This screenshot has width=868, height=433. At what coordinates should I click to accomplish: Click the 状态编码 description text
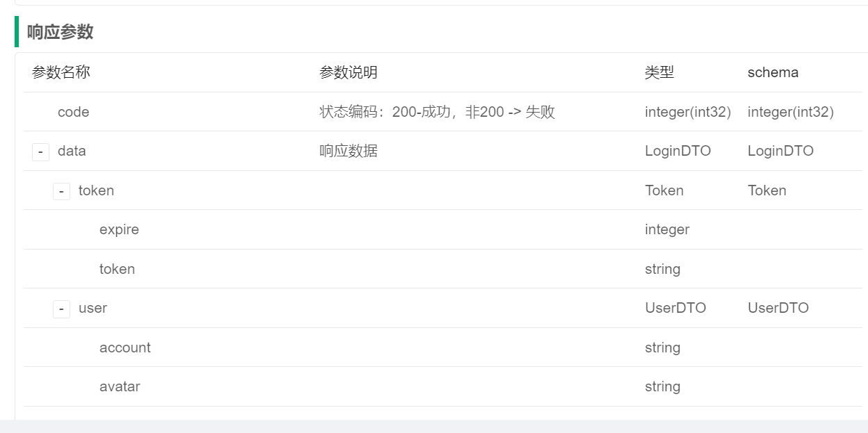point(437,112)
